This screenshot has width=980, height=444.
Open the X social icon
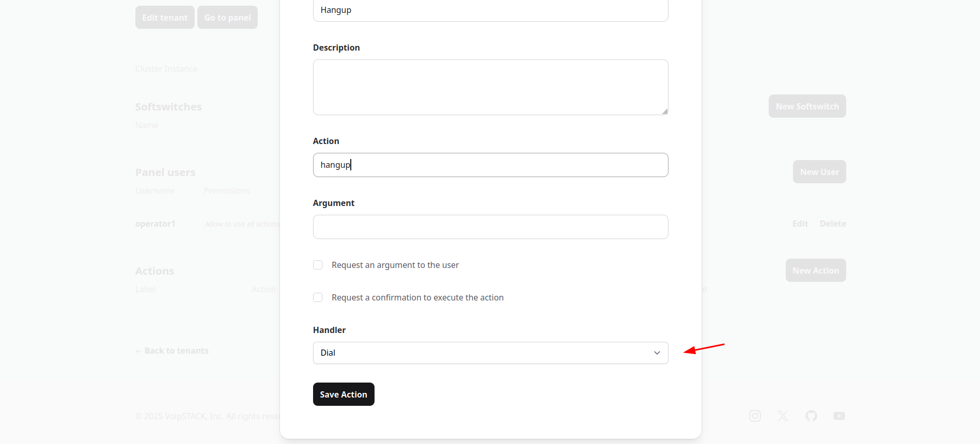coord(783,416)
